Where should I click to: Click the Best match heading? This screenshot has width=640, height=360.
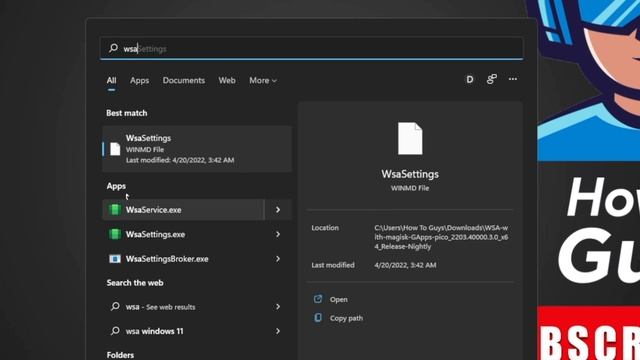[x=127, y=113]
